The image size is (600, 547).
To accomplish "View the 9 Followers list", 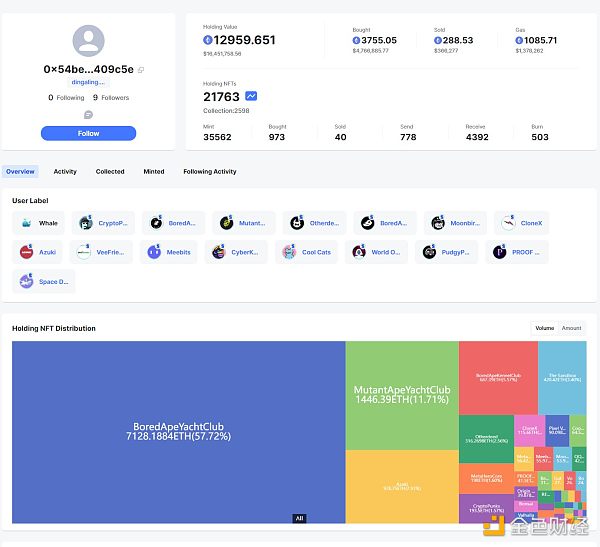I will tap(110, 98).
